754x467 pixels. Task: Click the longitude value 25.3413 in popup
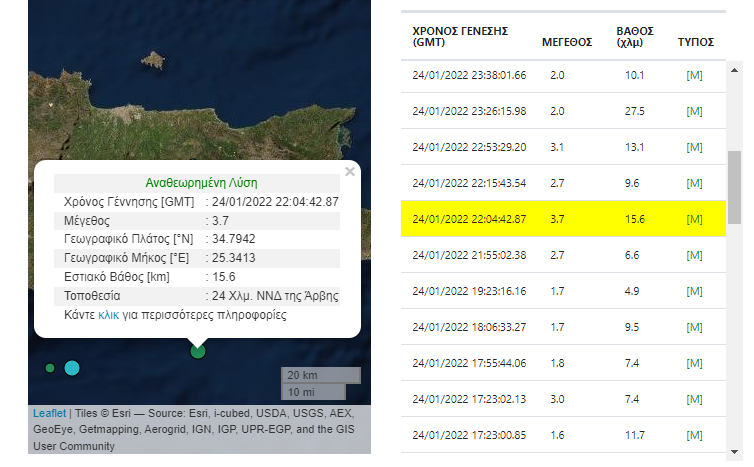233,258
